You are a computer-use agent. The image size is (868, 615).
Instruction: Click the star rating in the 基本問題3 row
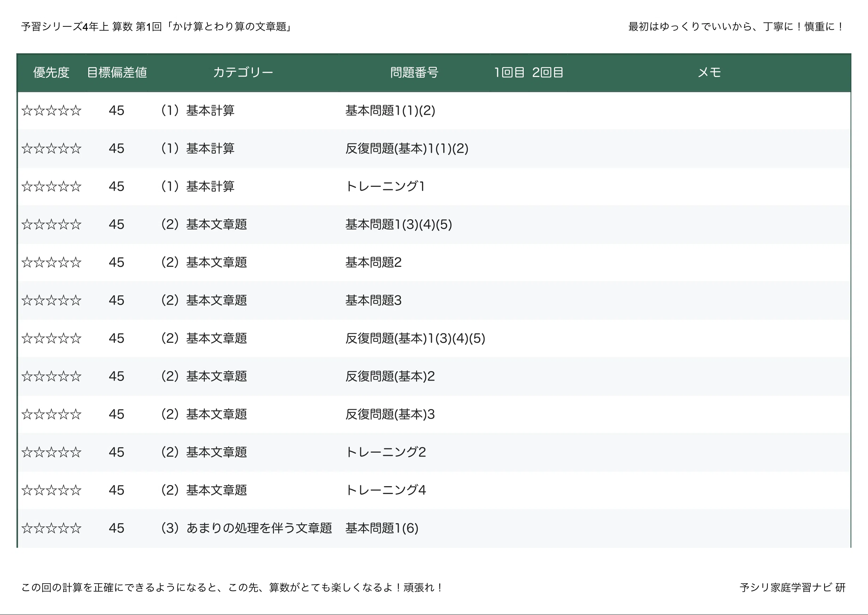[x=51, y=300]
